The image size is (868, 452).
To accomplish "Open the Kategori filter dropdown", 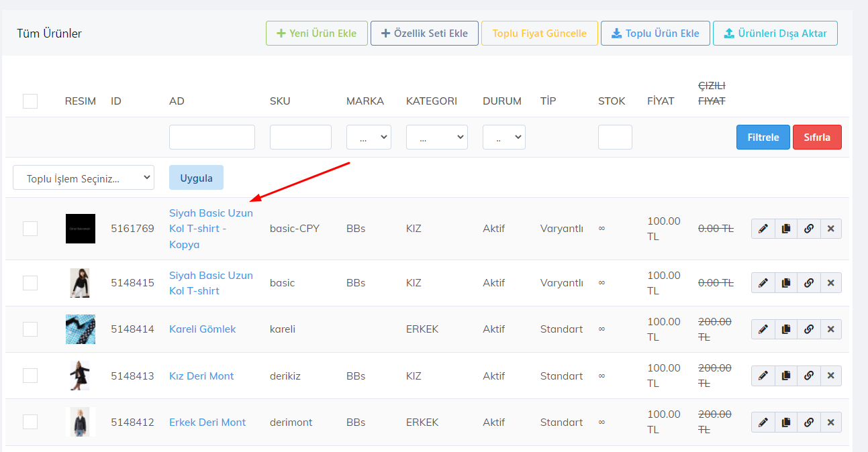I will pos(436,137).
